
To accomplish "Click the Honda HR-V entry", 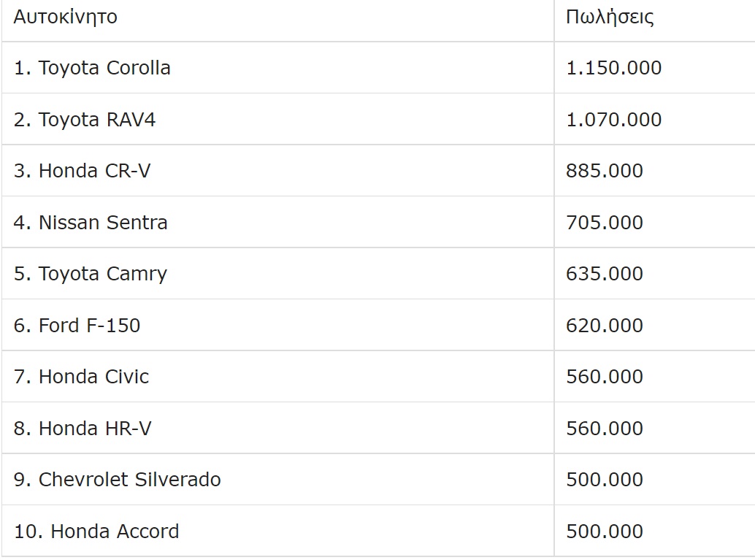I will coord(83,428).
